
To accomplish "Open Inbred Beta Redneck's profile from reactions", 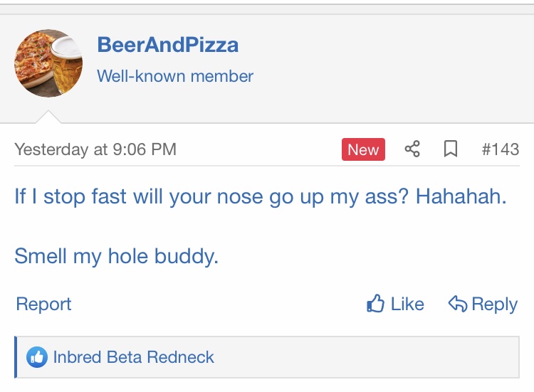I will tap(133, 357).
